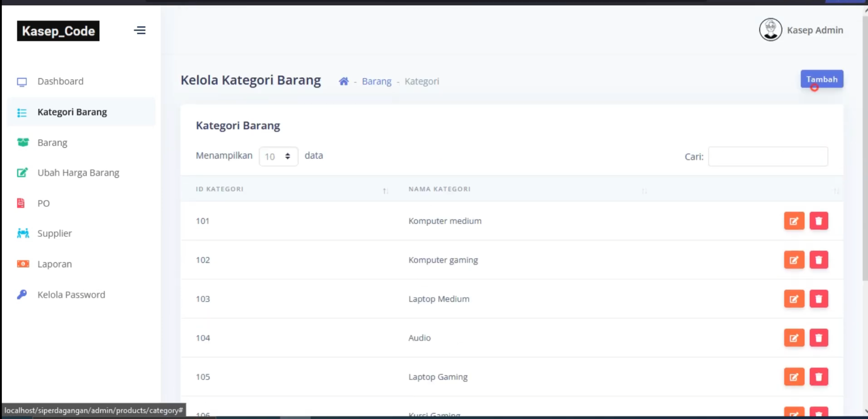Click the Supplier people icon
Viewport: 868px width, 419px height.
[x=23, y=233]
